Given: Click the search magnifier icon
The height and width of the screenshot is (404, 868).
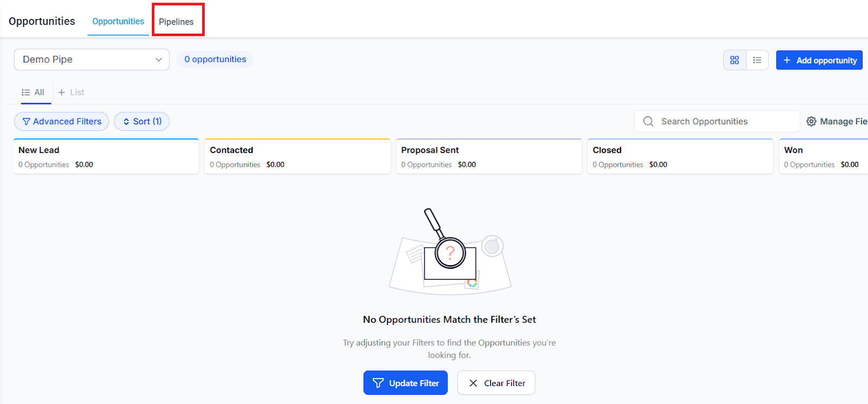Looking at the screenshot, I should pyautogui.click(x=648, y=122).
